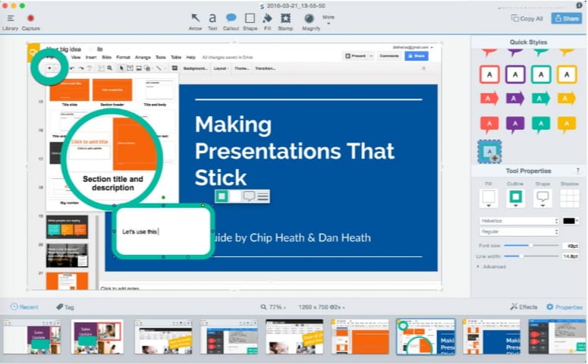Apply red speech bubble quick style
This screenshot has height=364, width=588.
[x=489, y=124]
